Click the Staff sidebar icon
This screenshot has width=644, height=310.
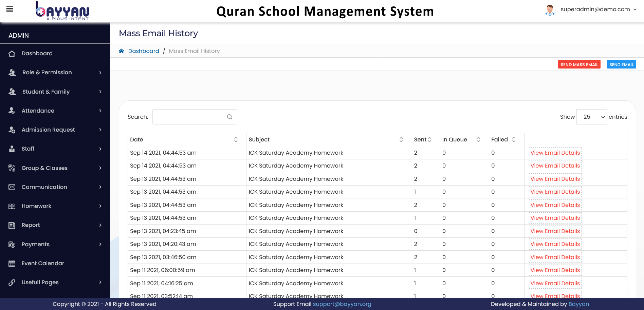(x=12, y=149)
